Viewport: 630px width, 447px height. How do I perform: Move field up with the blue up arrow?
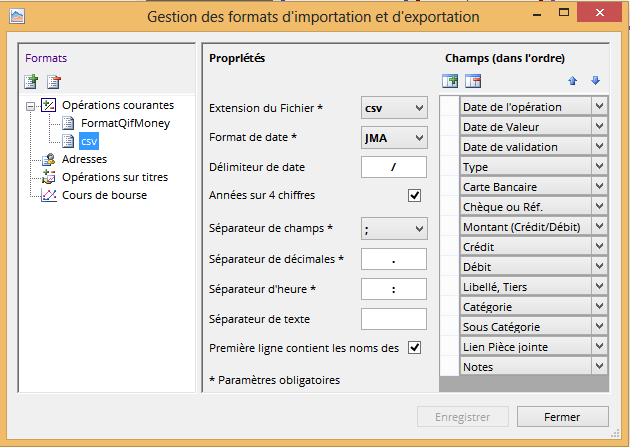click(573, 81)
